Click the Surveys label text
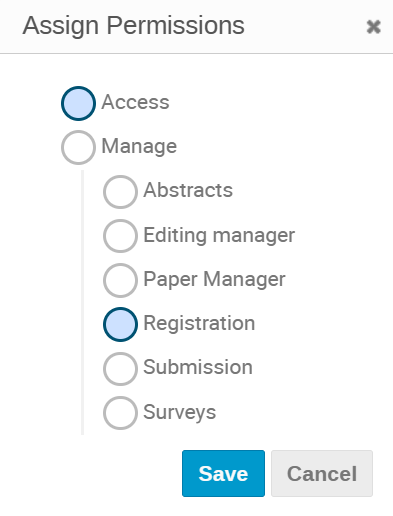This screenshot has height=516, width=393. point(180,412)
